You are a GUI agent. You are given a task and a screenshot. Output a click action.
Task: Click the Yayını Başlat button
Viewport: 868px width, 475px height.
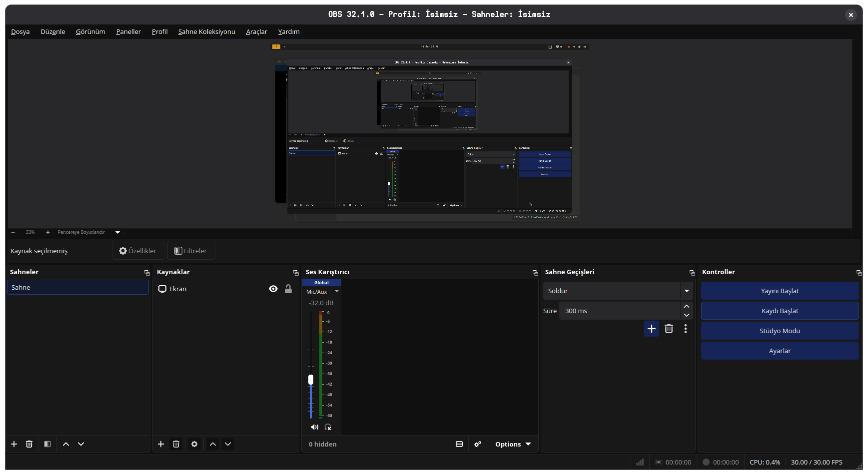tap(780, 291)
